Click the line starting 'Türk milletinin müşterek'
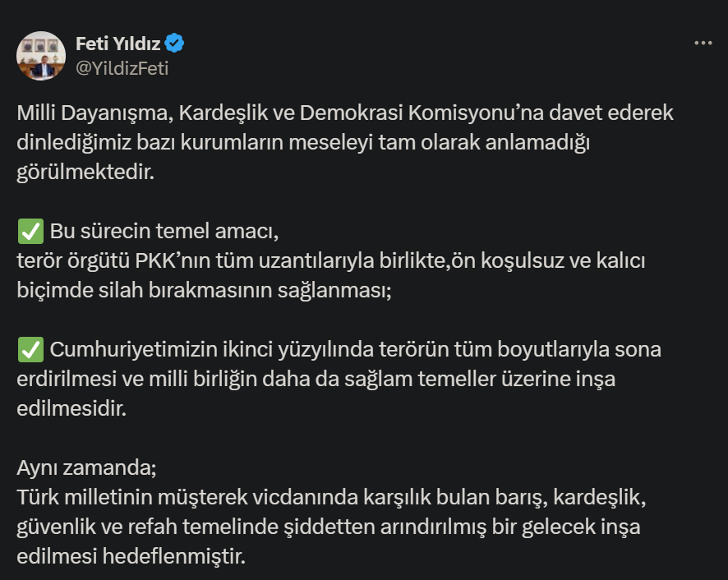728x580 pixels. [x=331, y=497]
